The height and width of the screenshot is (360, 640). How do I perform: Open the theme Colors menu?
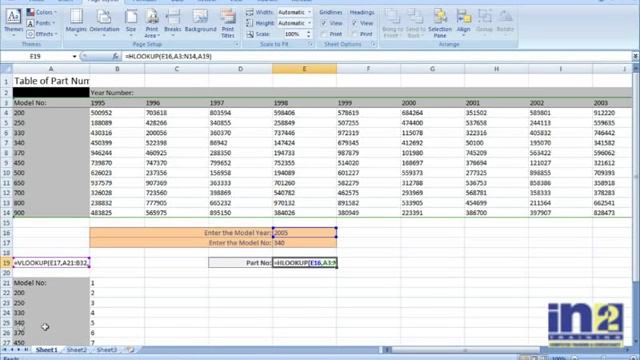[42, 12]
